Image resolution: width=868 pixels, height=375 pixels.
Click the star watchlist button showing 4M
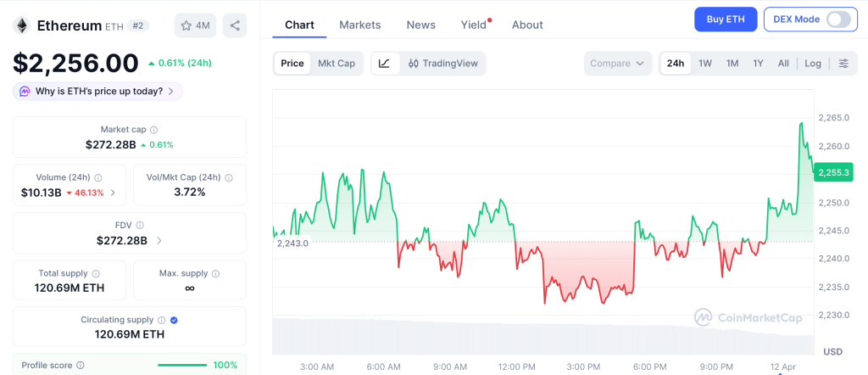pyautogui.click(x=195, y=25)
